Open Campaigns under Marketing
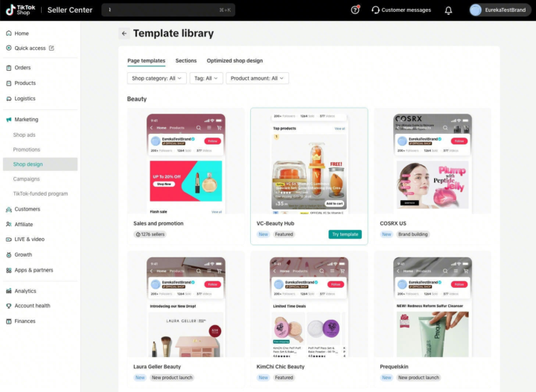Image resolution: width=536 pixels, height=392 pixels. (26, 179)
